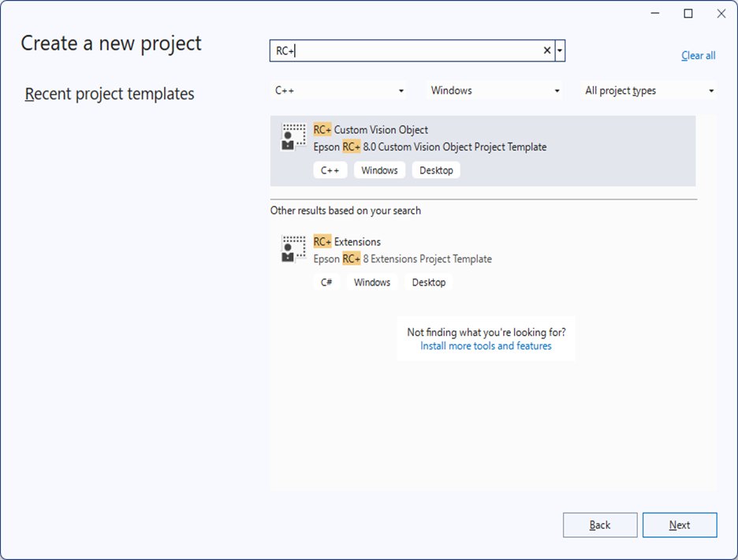Viewport: 738px width, 560px height.
Task: Click the RC+ Custom Vision Object template icon
Action: pos(294,137)
